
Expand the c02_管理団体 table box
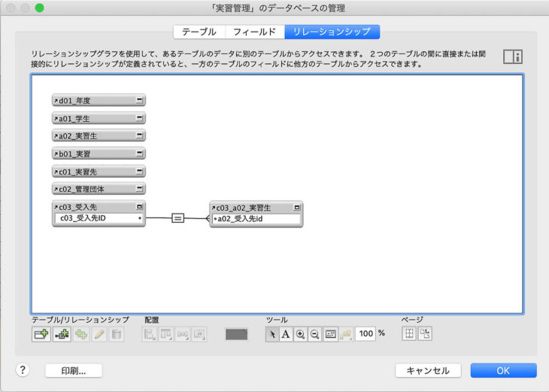click(139, 188)
